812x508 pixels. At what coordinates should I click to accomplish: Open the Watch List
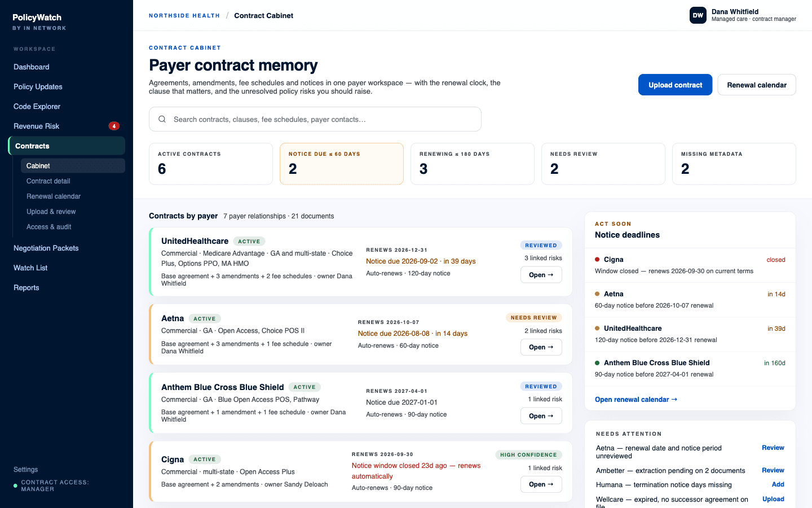point(67,268)
